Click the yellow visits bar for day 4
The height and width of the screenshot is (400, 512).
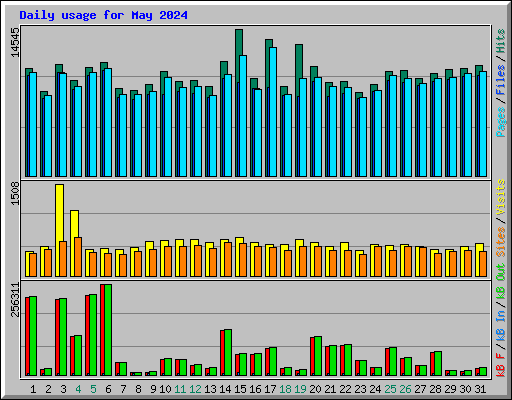[x=74, y=224]
